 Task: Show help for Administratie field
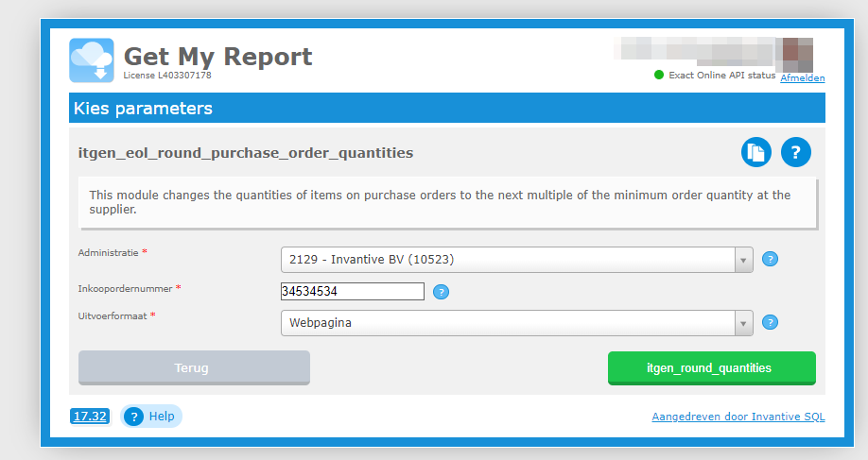tap(770, 260)
